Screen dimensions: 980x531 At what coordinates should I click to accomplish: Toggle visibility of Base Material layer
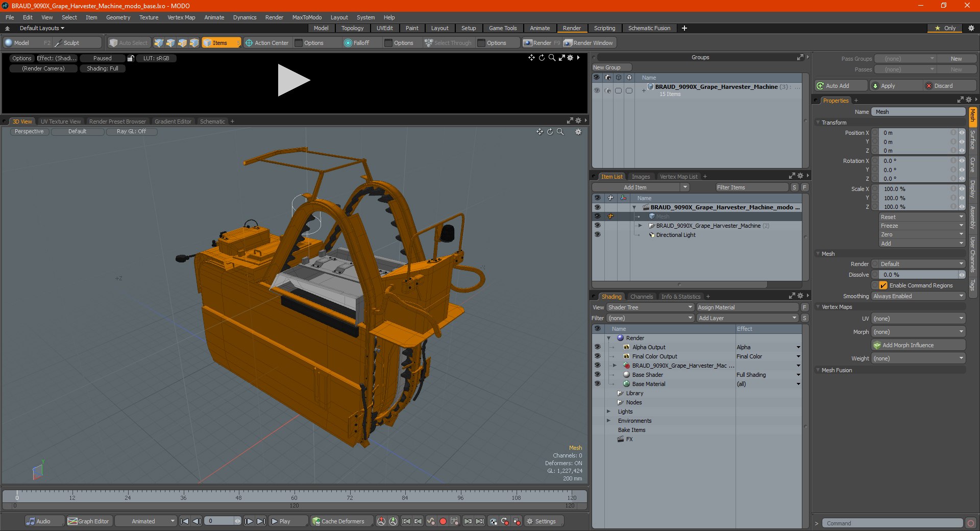pyautogui.click(x=597, y=384)
